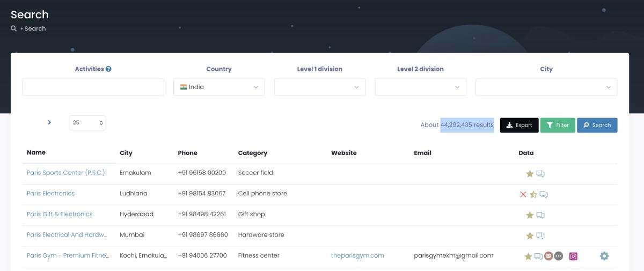
Task: Click the green Filter button
Action: tap(558, 125)
